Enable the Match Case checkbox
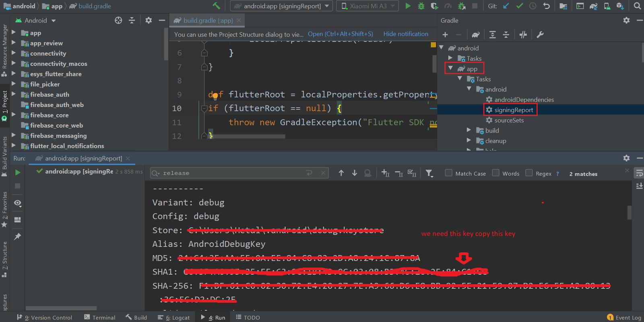 (x=448, y=173)
